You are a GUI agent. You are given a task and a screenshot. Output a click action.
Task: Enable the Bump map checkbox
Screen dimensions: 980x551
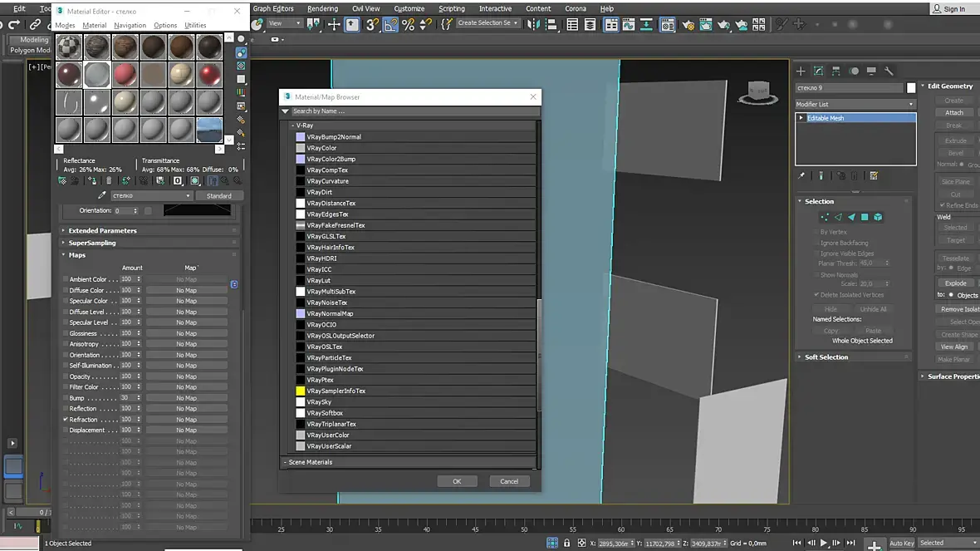[66, 398]
